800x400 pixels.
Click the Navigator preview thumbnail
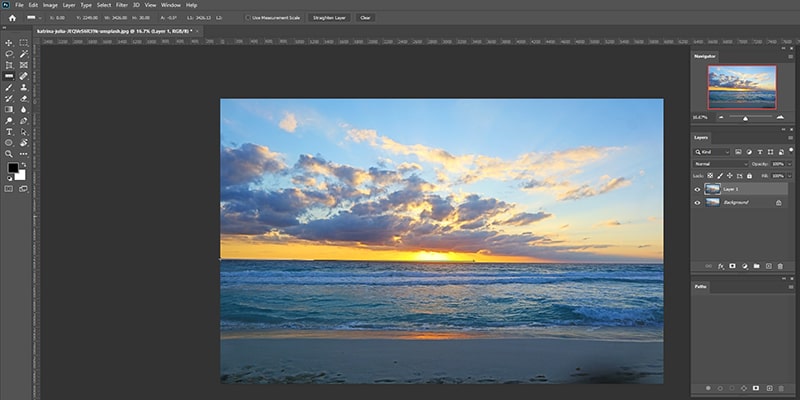[x=742, y=87]
